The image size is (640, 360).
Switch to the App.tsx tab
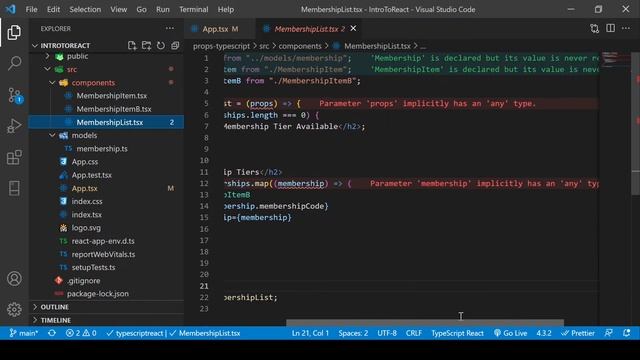[220, 29]
